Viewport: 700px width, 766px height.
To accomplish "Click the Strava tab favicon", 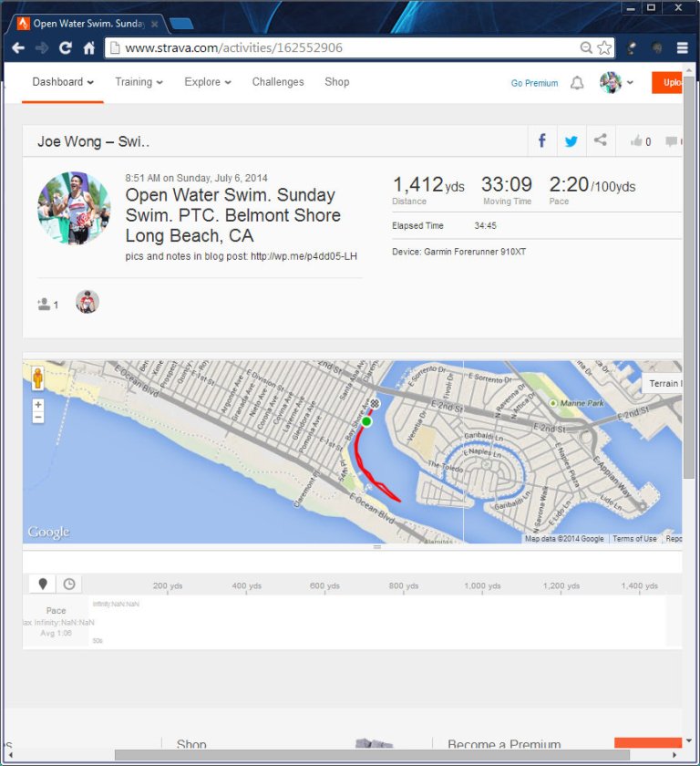I will (x=23, y=24).
